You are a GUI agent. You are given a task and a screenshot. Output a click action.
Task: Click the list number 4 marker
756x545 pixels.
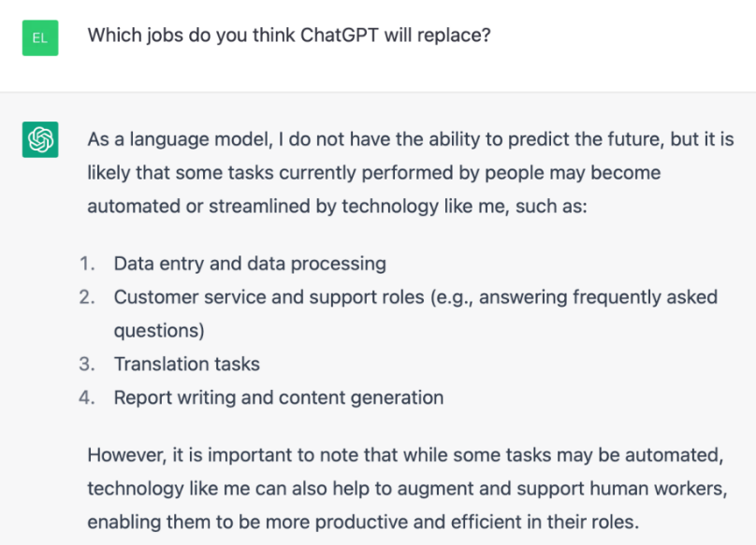click(x=87, y=397)
